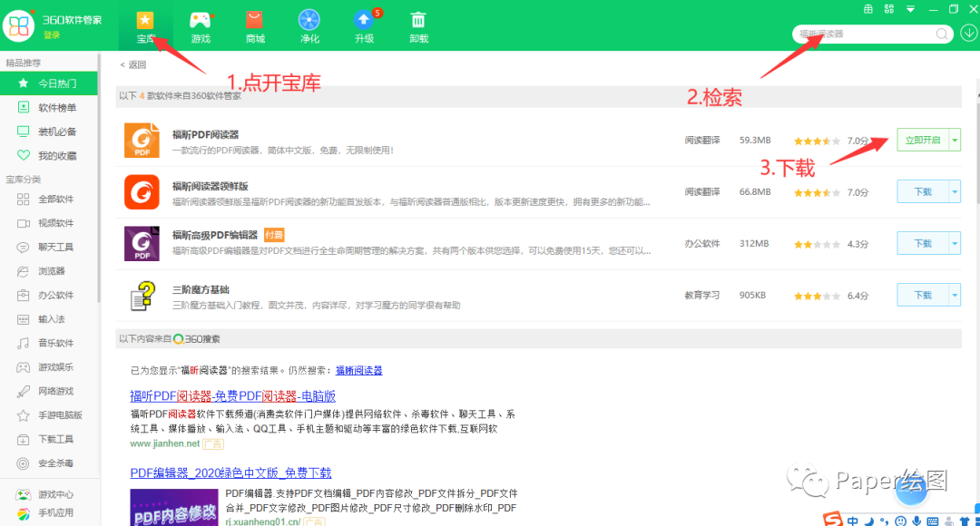The height and width of the screenshot is (526, 980).
Task: Click the 福昕PDF阅读器 orange app icon
Action: click(x=142, y=140)
